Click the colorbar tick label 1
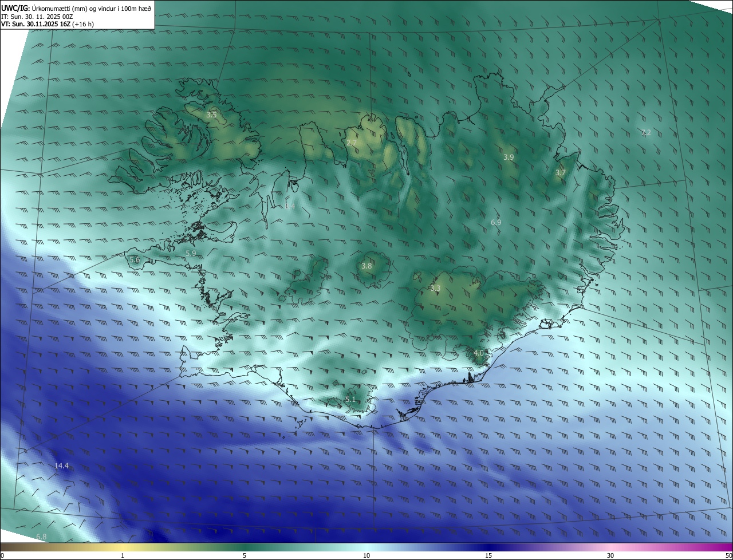This screenshot has height=560, width=733. (x=123, y=555)
